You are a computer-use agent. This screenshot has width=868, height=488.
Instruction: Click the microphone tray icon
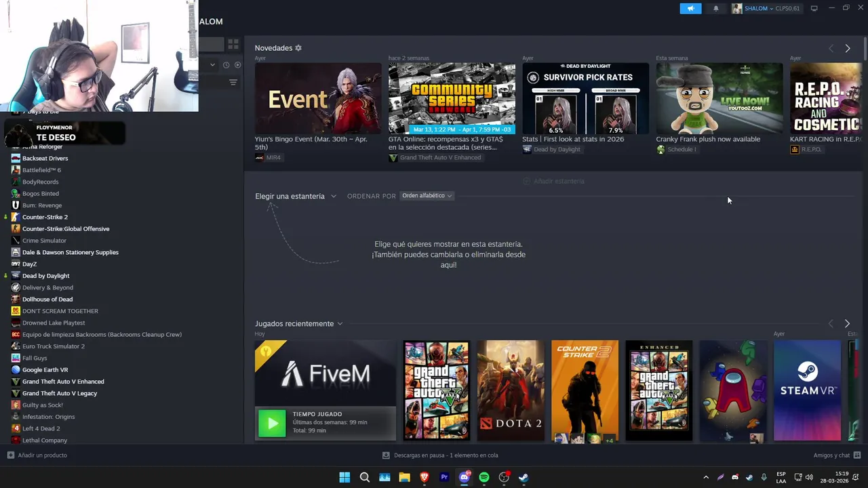[764, 477]
